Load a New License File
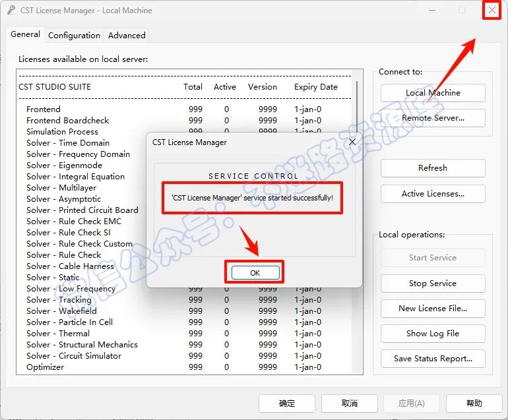The width and height of the screenshot is (508, 420). tap(433, 309)
